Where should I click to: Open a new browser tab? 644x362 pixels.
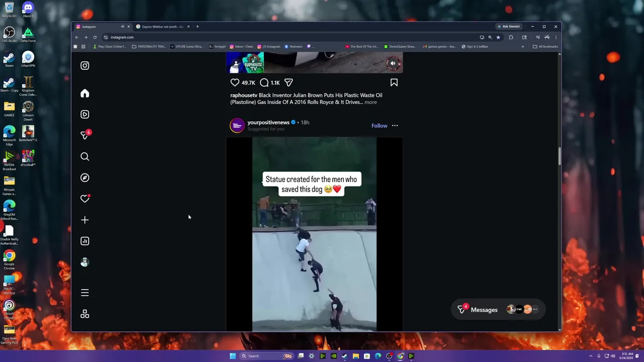[x=197, y=27]
